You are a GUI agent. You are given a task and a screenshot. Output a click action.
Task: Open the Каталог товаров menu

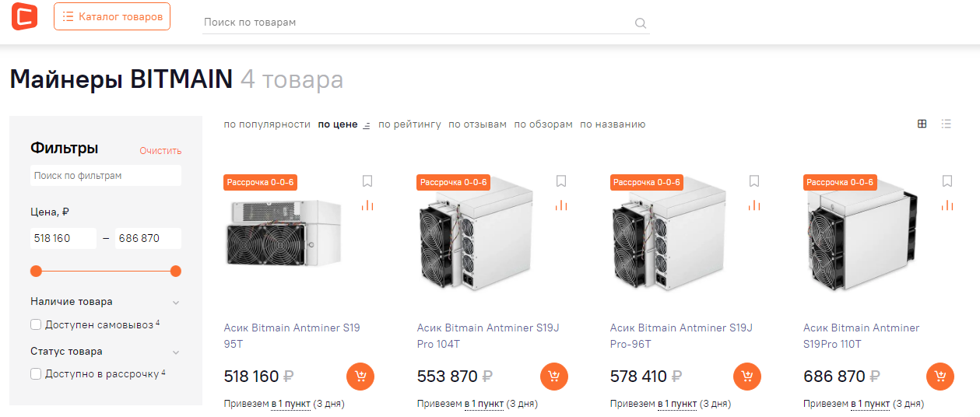click(x=112, y=16)
